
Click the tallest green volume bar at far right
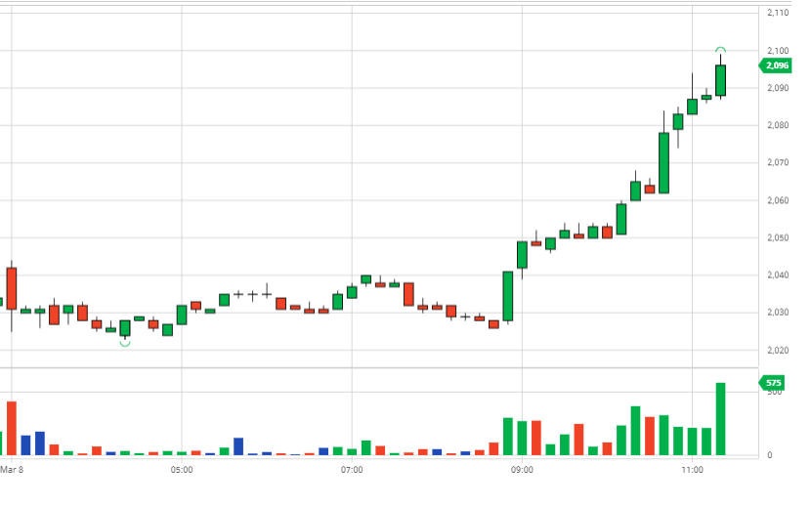tap(720, 419)
